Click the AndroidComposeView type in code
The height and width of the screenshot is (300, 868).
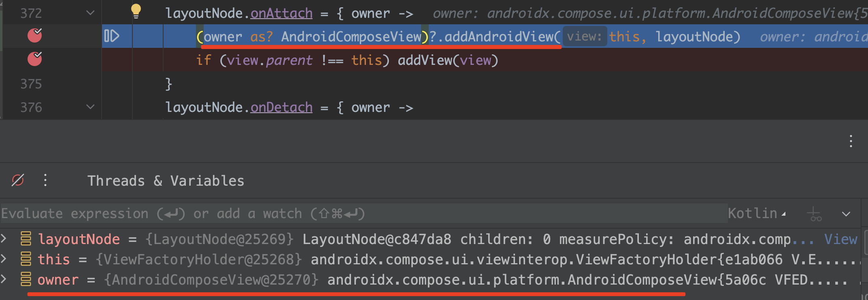pyautogui.click(x=351, y=37)
